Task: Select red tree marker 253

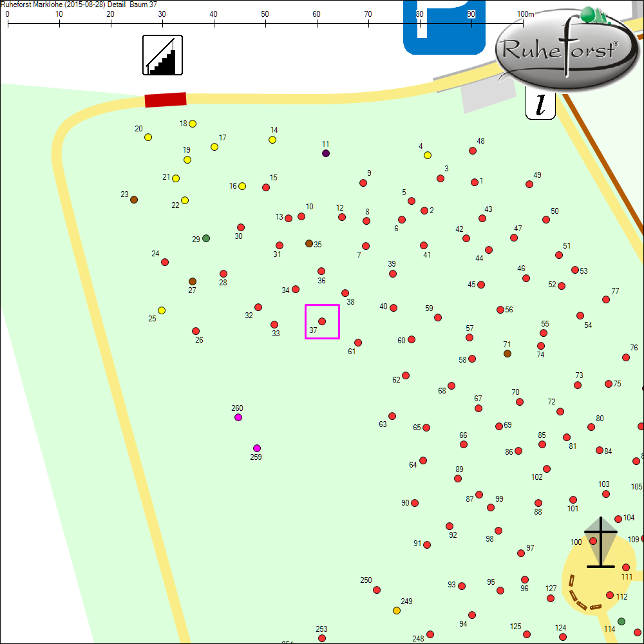Action: pyautogui.click(x=322, y=638)
